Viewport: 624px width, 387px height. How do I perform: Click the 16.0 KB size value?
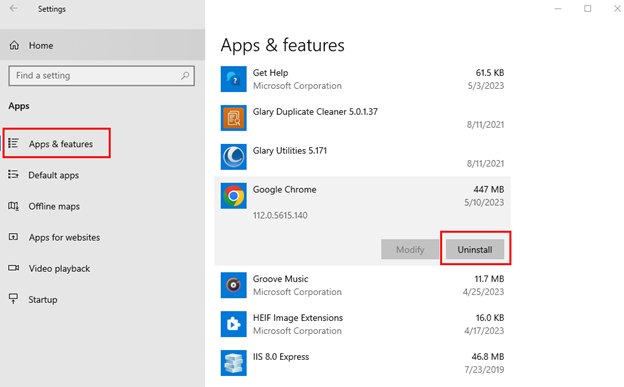pyautogui.click(x=490, y=318)
